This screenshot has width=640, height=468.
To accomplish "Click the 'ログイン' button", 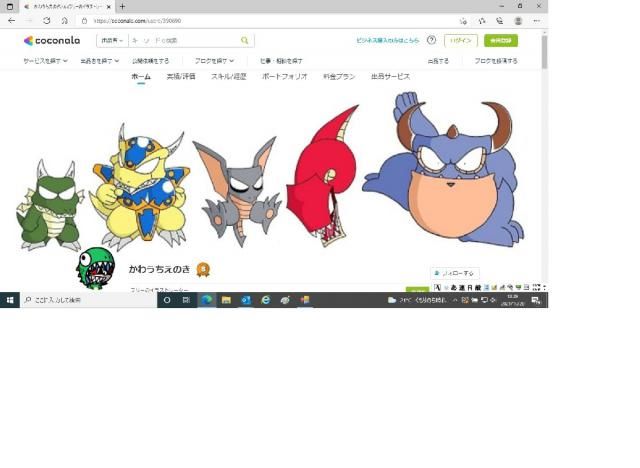I will (x=461, y=40).
